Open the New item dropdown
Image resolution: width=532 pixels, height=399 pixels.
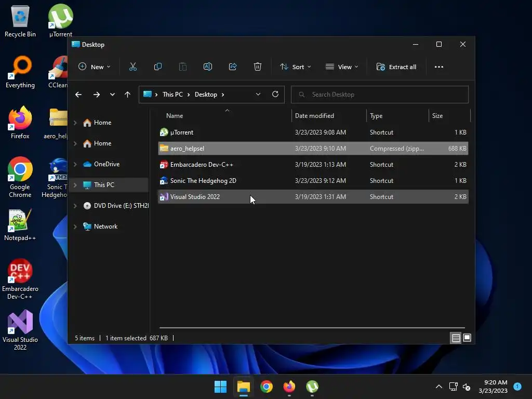point(95,67)
